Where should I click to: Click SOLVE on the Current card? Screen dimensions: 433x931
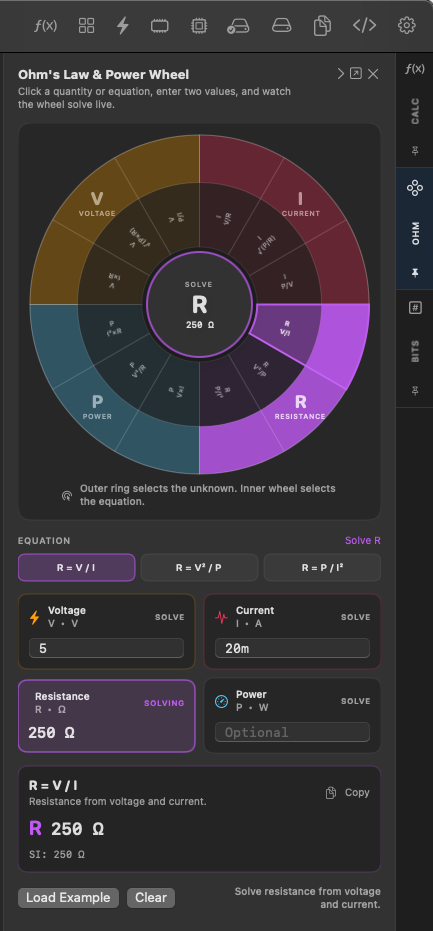click(x=356, y=617)
